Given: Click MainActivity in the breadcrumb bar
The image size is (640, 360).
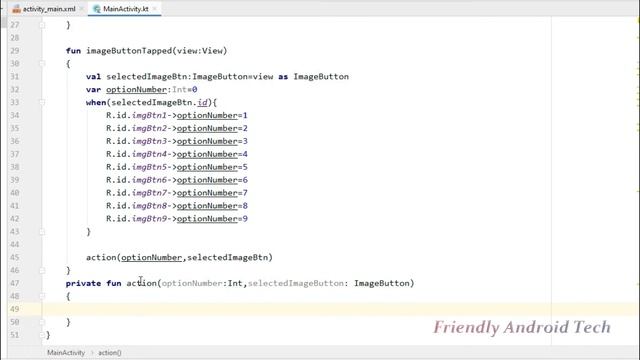Looking at the screenshot, I should click(x=66, y=353).
